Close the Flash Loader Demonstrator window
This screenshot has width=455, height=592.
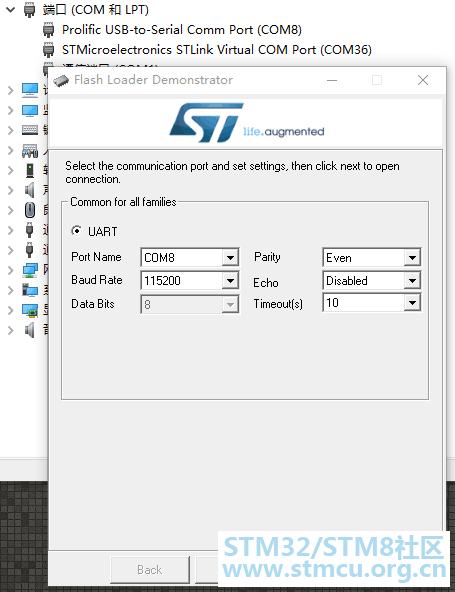pyautogui.click(x=423, y=80)
